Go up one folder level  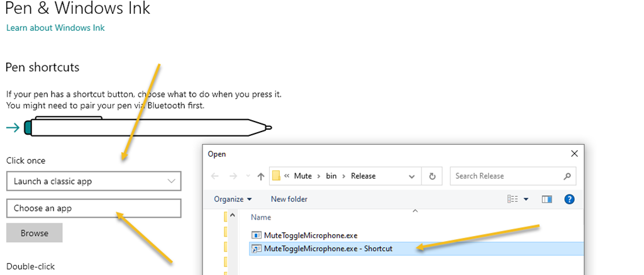(260, 176)
